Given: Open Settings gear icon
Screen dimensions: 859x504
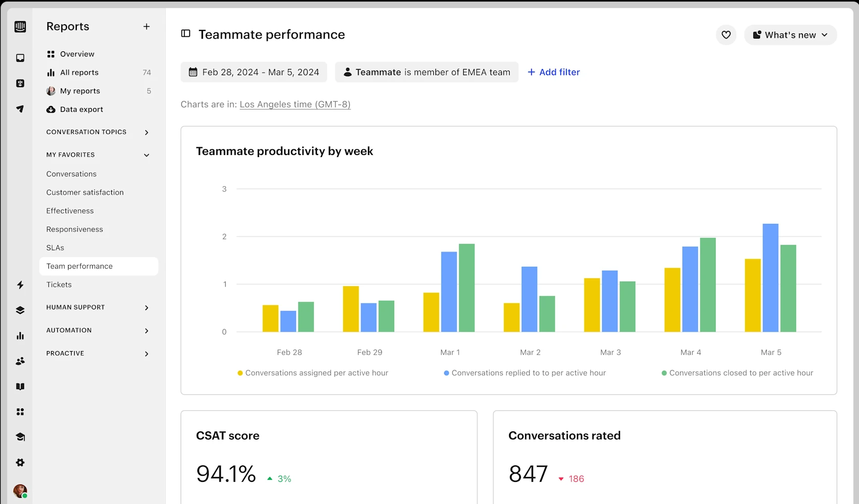Looking at the screenshot, I should [x=20, y=462].
